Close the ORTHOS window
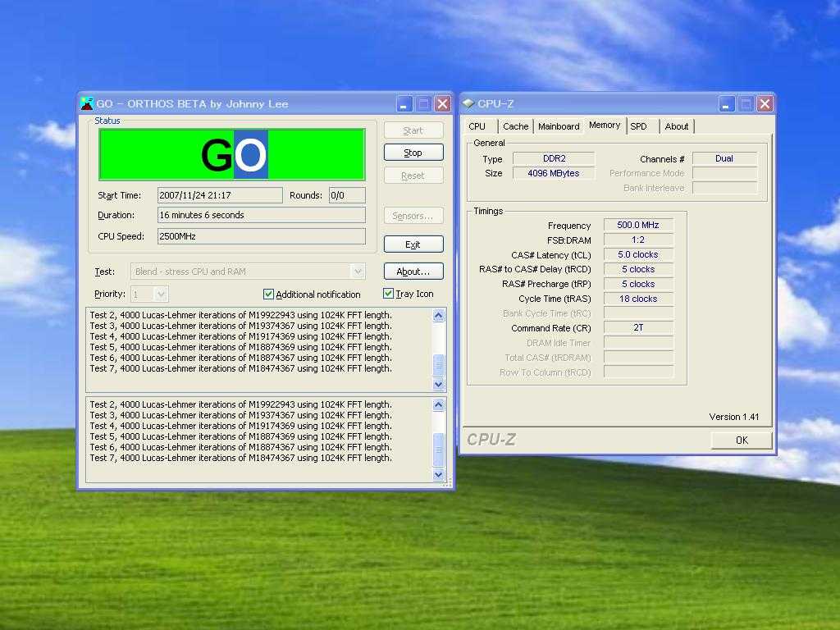Screen dimensions: 840x630 (x=442, y=104)
